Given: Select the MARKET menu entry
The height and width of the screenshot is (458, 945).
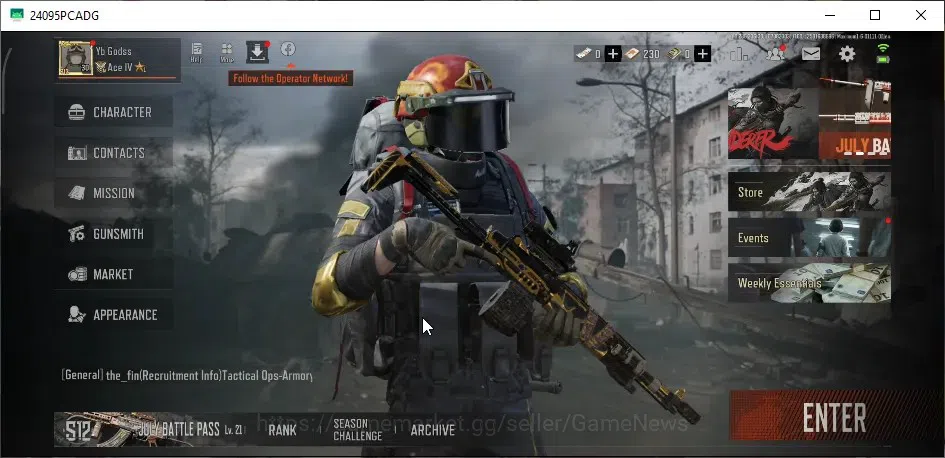Looking at the screenshot, I should [114, 274].
